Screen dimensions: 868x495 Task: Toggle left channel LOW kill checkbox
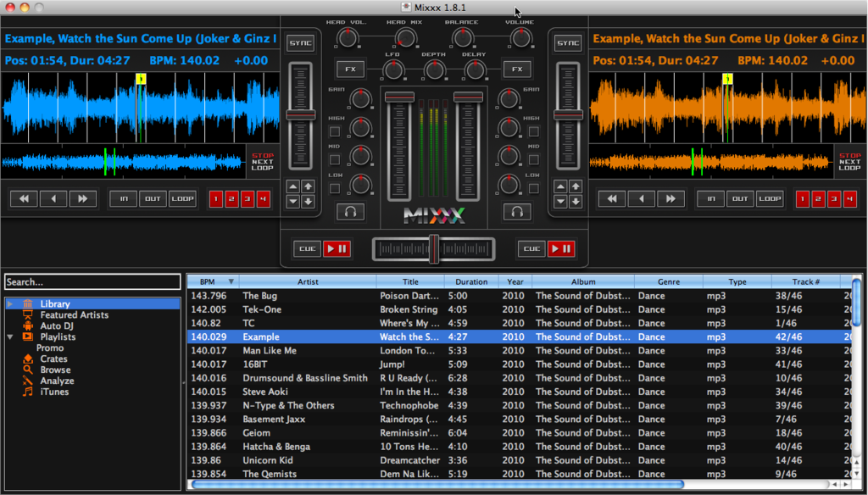pyautogui.click(x=334, y=189)
